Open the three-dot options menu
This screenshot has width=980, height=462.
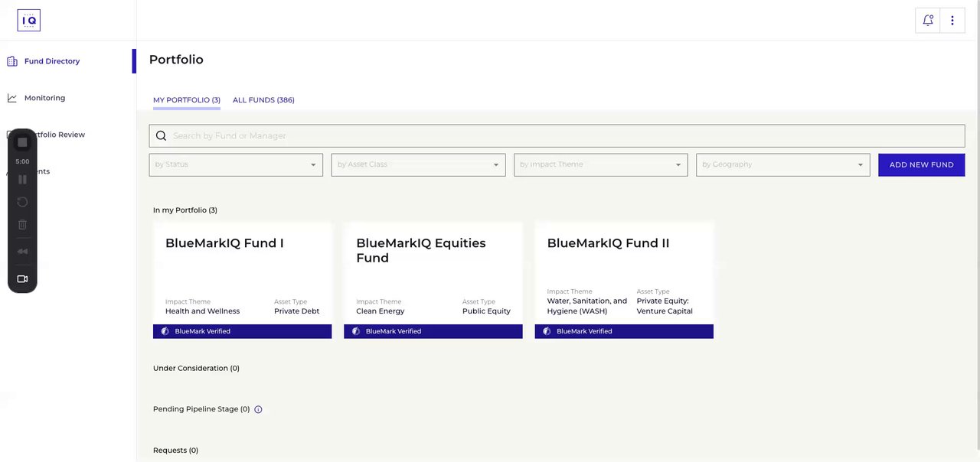952,21
